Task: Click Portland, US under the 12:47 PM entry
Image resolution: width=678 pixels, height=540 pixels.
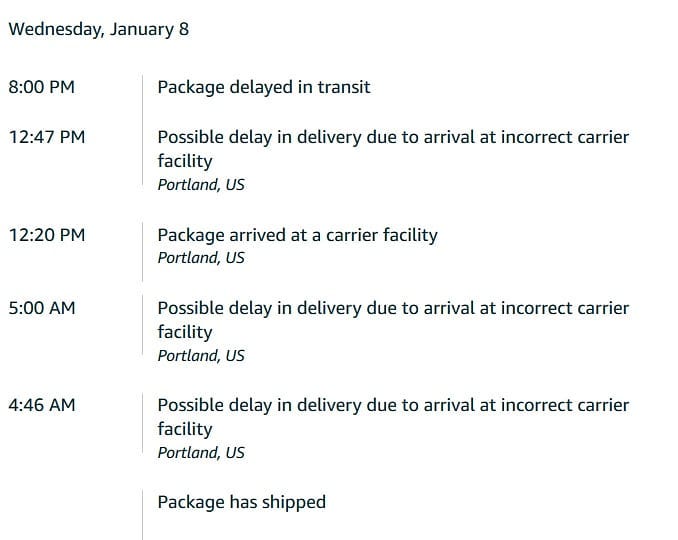Action: pyautogui.click(x=201, y=185)
